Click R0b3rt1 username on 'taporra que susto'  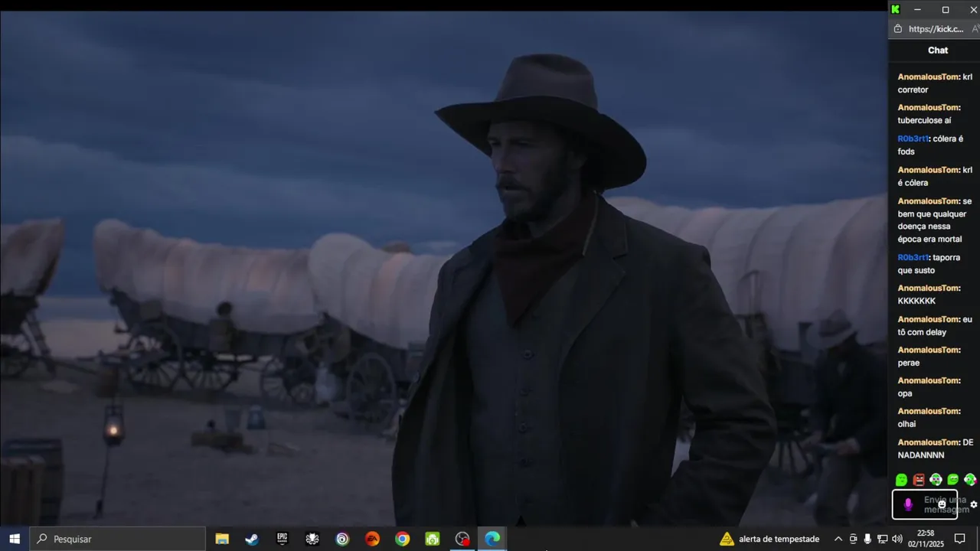tap(914, 257)
